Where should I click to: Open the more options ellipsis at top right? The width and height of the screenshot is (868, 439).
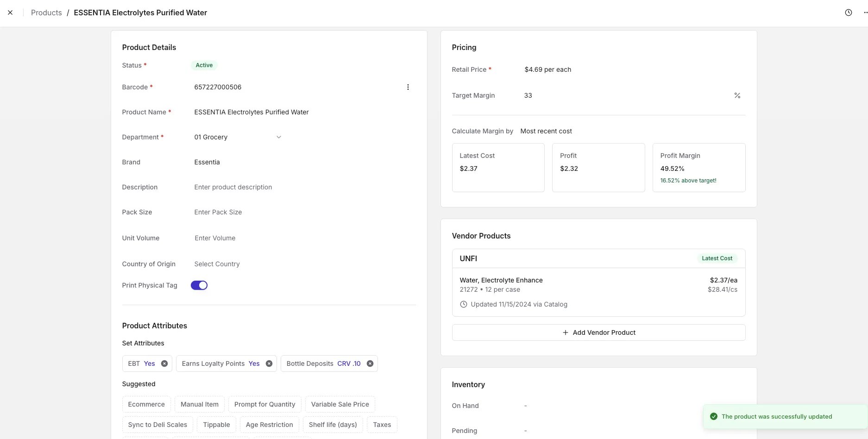pyautogui.click(x=865, y=13)
